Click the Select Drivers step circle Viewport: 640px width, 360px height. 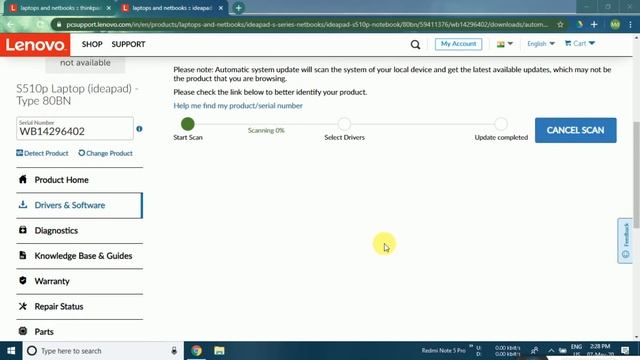point(344,124)
